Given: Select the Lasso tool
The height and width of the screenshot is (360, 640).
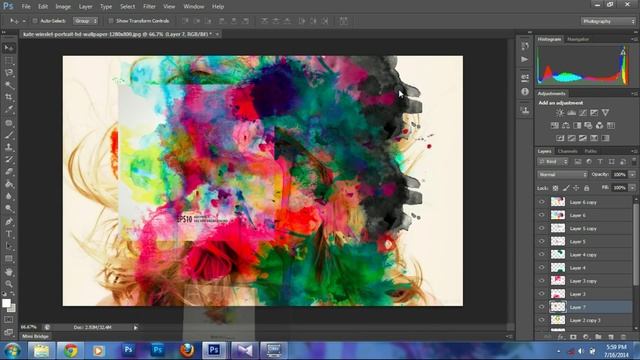Looking at the screenshot, I should 9,73.
